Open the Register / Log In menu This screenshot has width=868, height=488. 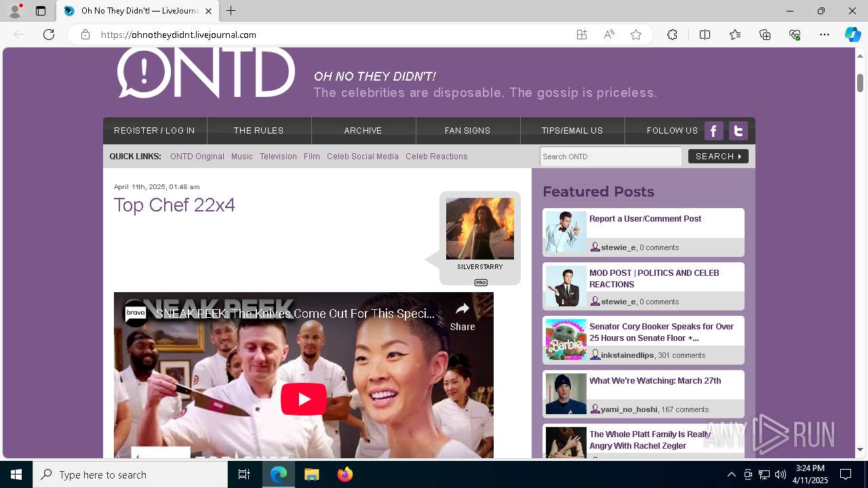point(155,131)
